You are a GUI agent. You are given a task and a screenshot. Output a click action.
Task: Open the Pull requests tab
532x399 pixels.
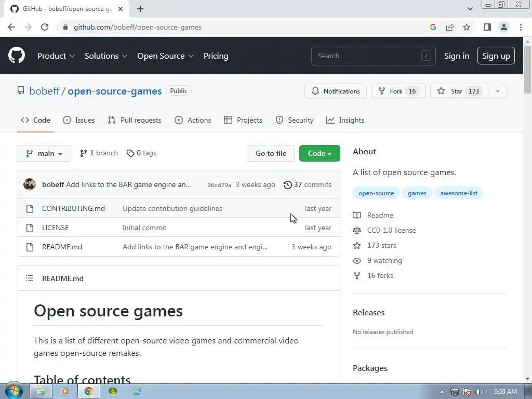[x=135, y=120]
